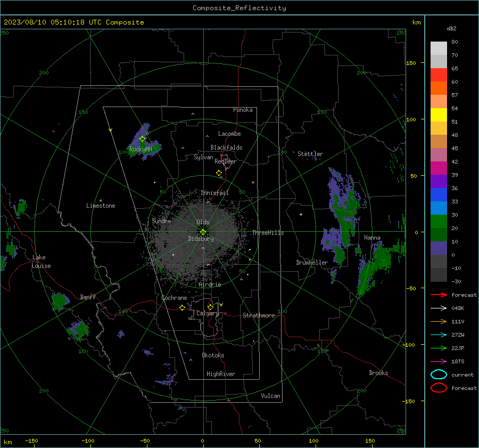Click the Hanna town label

coord(372,238)
